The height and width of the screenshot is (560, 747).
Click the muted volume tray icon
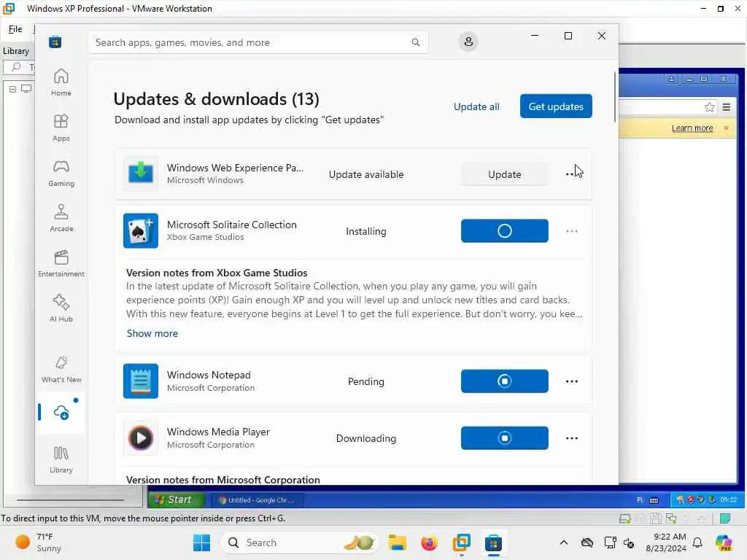pyautogui.click(x=629, y=542)
